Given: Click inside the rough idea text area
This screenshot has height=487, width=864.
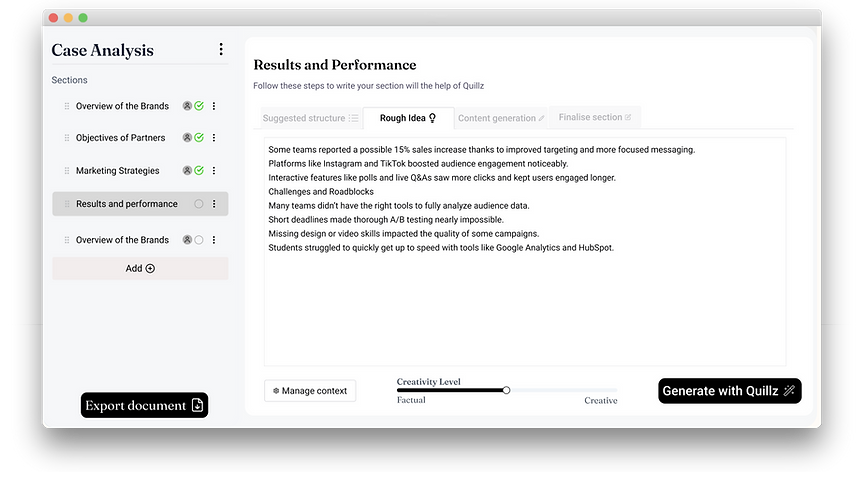Looking at the screenshot, I should click(525, 251).
